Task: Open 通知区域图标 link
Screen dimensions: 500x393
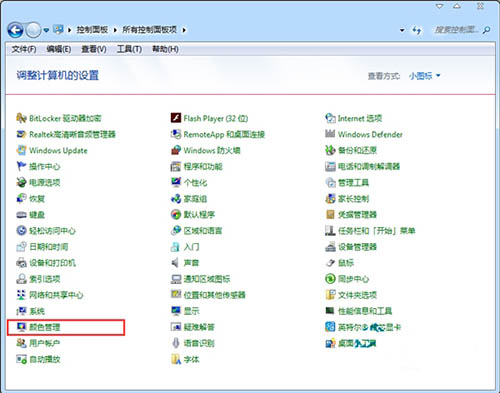Action: pos(207,279)
